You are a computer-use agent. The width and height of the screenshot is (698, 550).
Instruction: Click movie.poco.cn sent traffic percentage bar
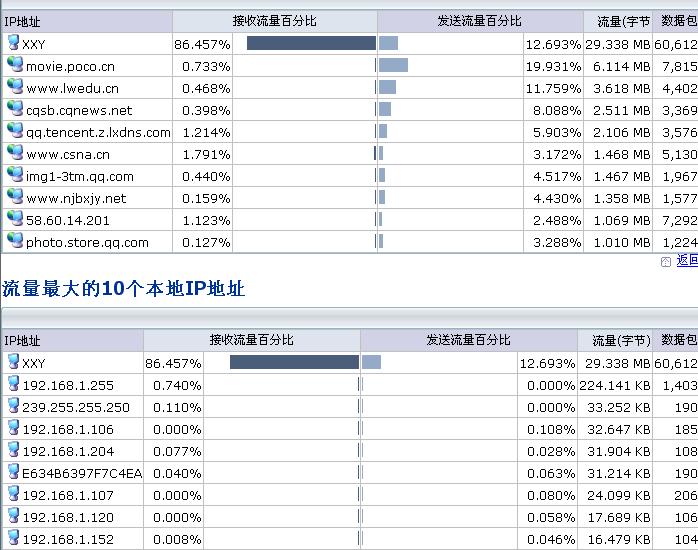[x=393, y=66]
